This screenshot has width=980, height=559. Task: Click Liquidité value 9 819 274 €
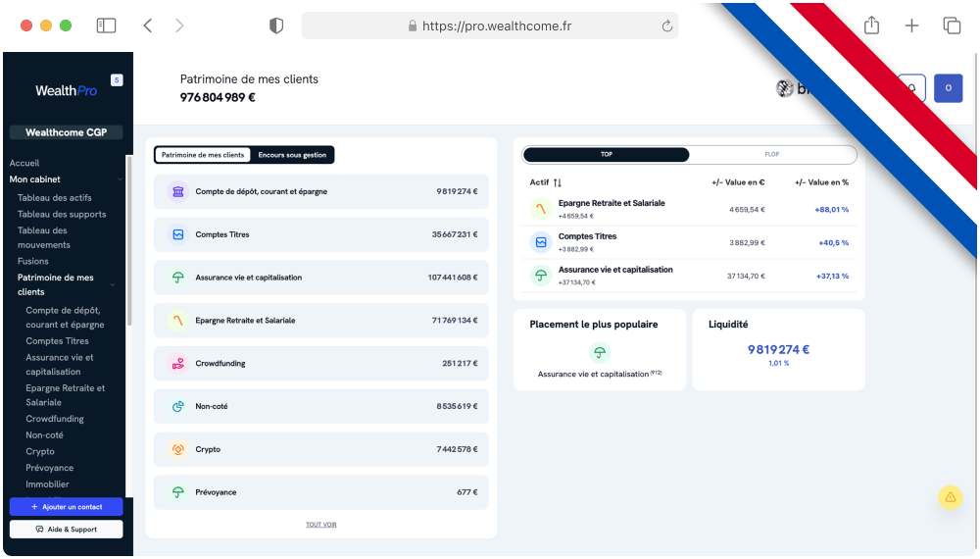(778, 349)
